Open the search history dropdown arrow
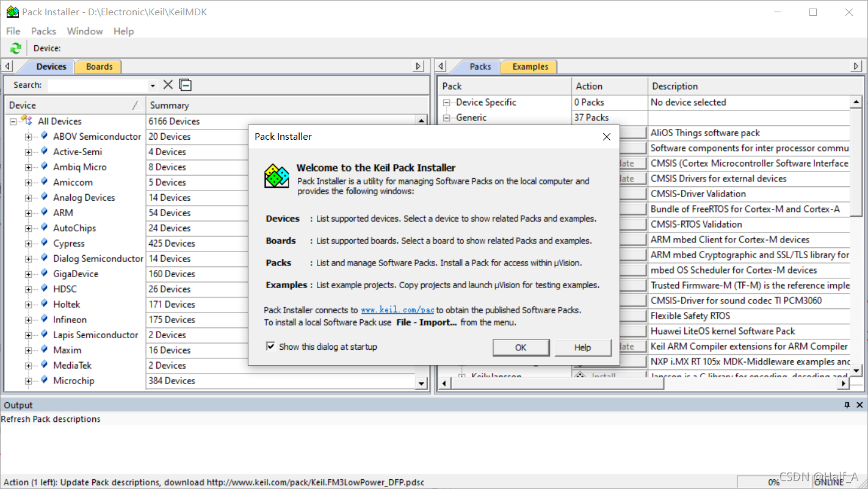This screenshot has height=489, width=868. [x=153, y=85]
